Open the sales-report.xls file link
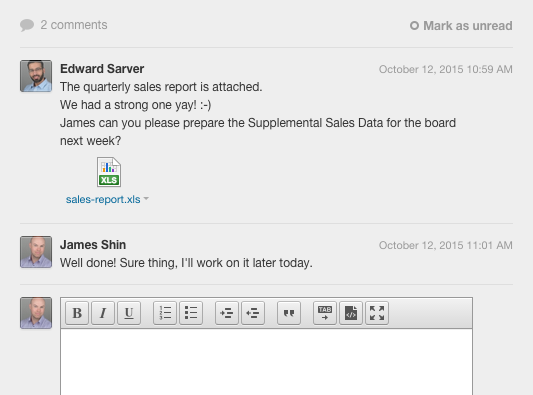 (103, 199)
